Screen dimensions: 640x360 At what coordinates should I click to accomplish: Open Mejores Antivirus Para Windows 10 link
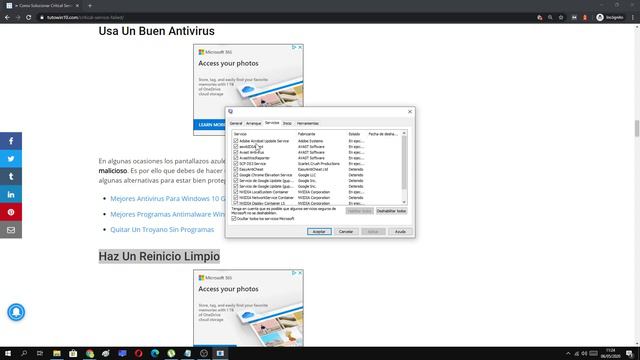coord(168,198)
